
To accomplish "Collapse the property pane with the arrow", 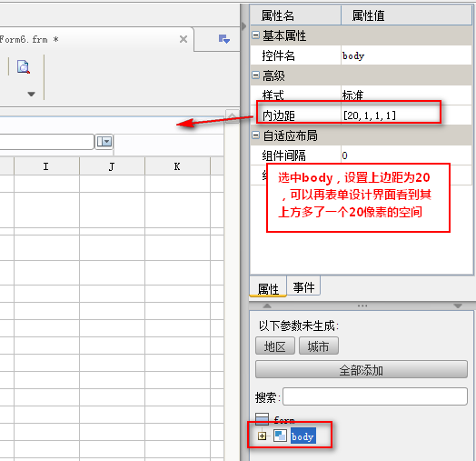I will click(x=243, y=26).
